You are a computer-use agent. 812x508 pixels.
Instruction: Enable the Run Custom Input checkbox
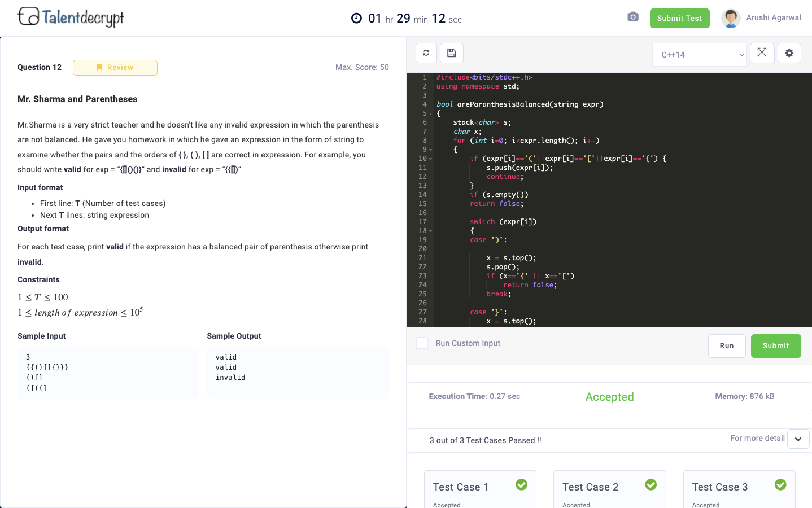[x=422, y=343]
